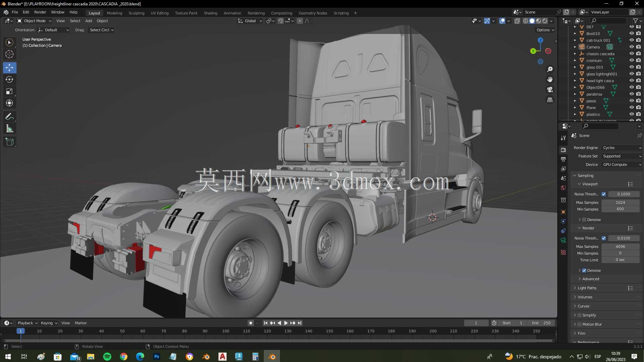The height and width of the screenshot is (362, 644).
Task: Click timeline Marker menu
Action: (x=81, y=323)
